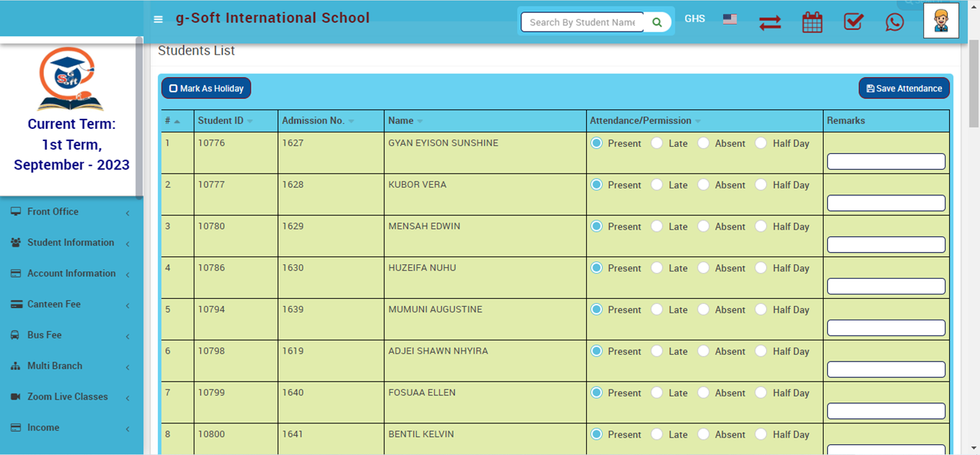This screenshot has width=980, height=455.
Task: Expand the Zoom Live Classes menu
Action: [x=66, y=397]
